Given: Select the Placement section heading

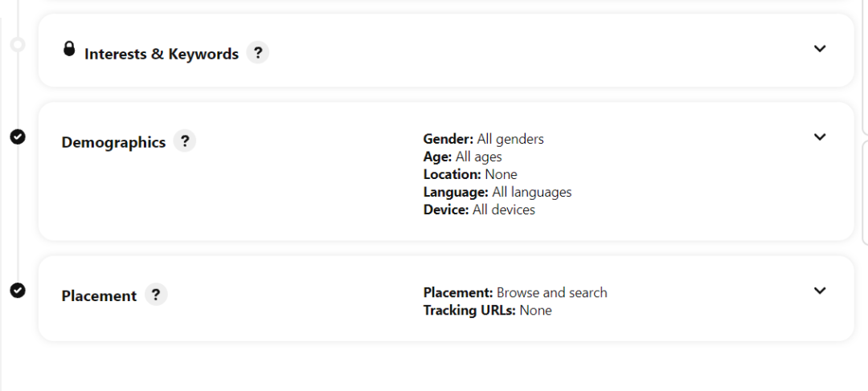Looking at the screenshot, I should (99, 296).
